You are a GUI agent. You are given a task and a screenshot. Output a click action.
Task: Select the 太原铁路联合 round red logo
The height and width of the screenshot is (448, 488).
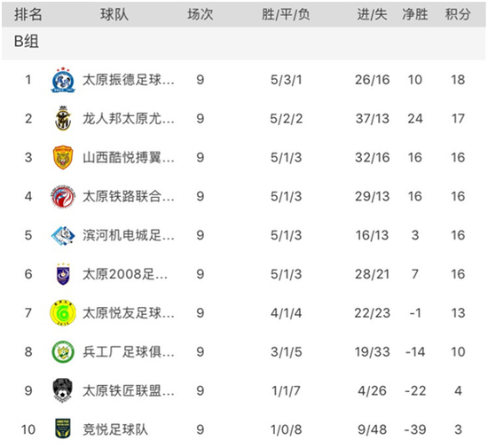(x=63, y=196)
